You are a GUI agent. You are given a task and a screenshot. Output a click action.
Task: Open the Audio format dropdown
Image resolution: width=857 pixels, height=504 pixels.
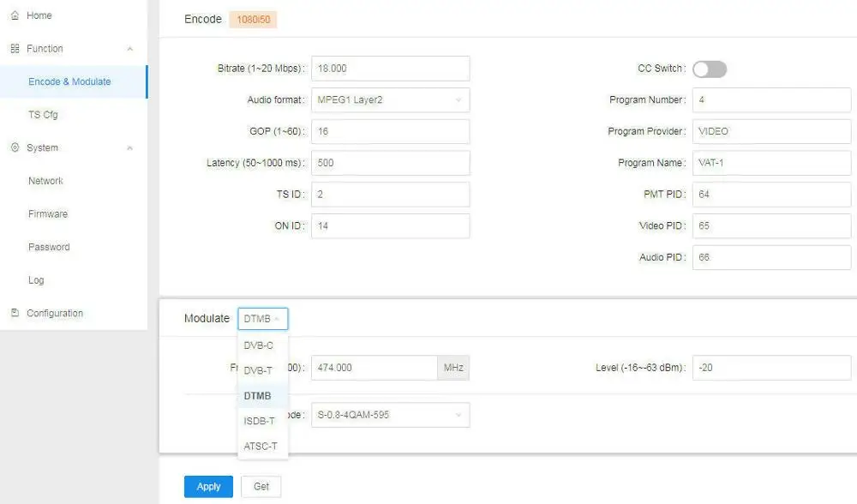pyautogui.click(x=390, y=100)
